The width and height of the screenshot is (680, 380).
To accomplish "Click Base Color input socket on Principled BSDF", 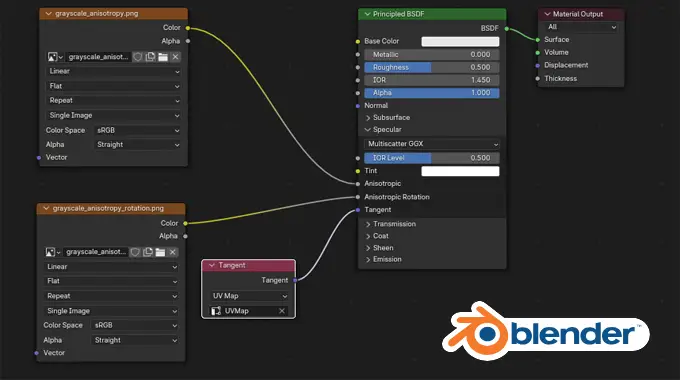I will (358, 42).
